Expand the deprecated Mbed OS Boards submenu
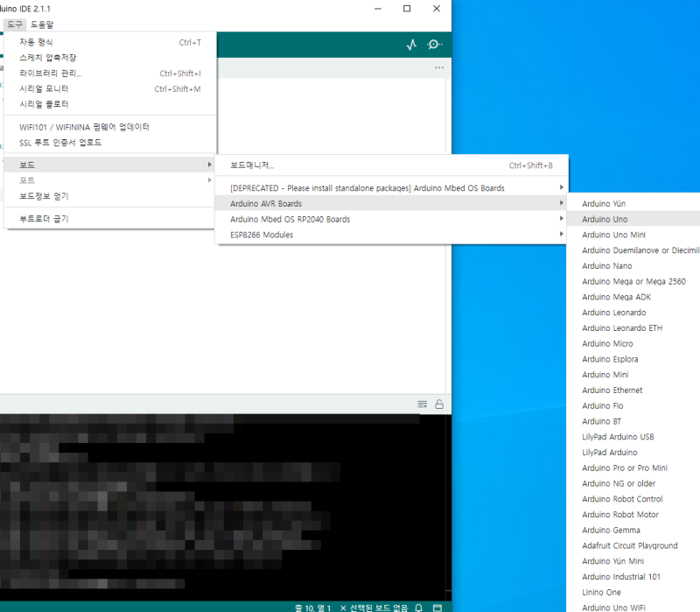This screenshot has width=700, height=612. (x=391, y=188)
